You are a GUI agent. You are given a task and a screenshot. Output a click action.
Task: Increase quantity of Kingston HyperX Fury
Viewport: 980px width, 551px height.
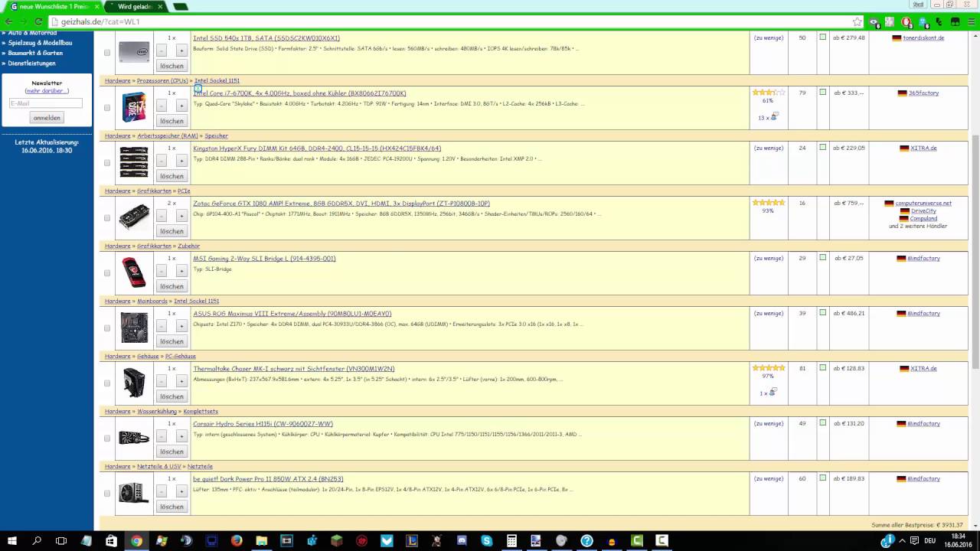click(x=181, y=161)
